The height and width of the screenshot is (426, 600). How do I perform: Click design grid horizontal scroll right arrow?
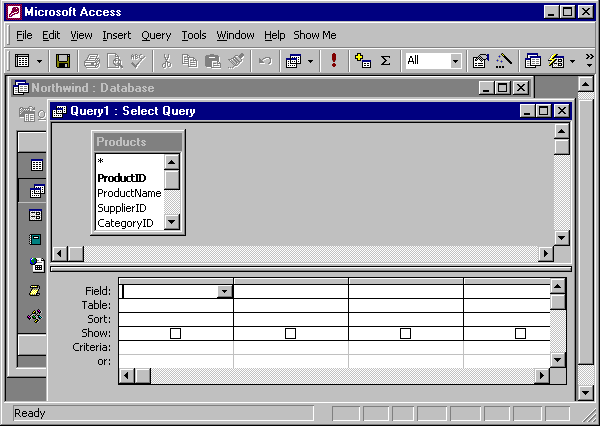coord(542,376)
